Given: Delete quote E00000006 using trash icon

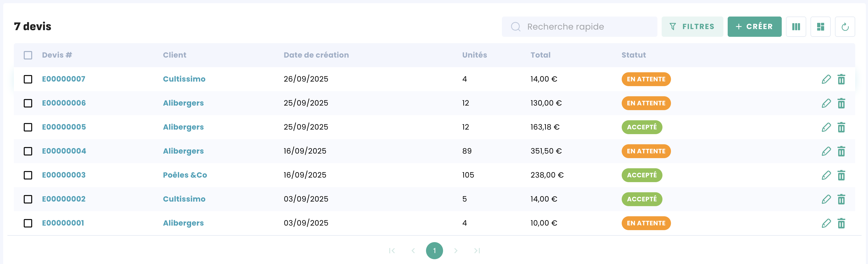Looking at the screenshot, I should click(841, 103).
